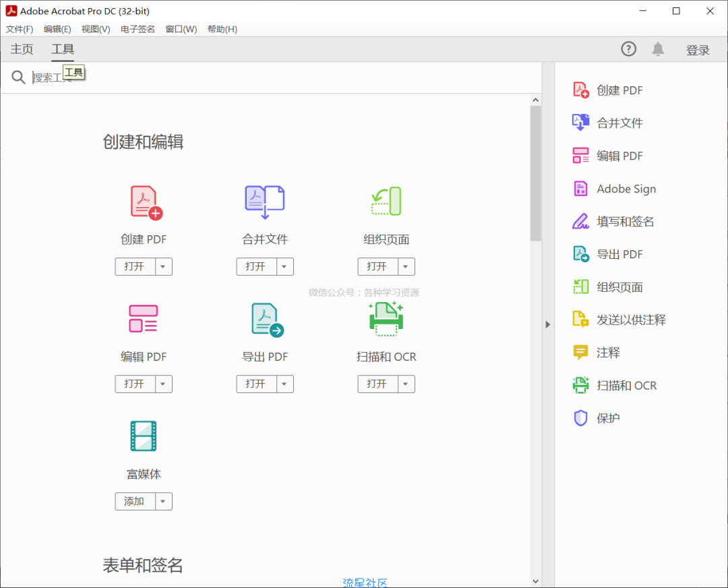Select 组织页面 in the right sidebar
Image resolution: width=728 pixels, height=588 pixels.
[x=608, y=287]
